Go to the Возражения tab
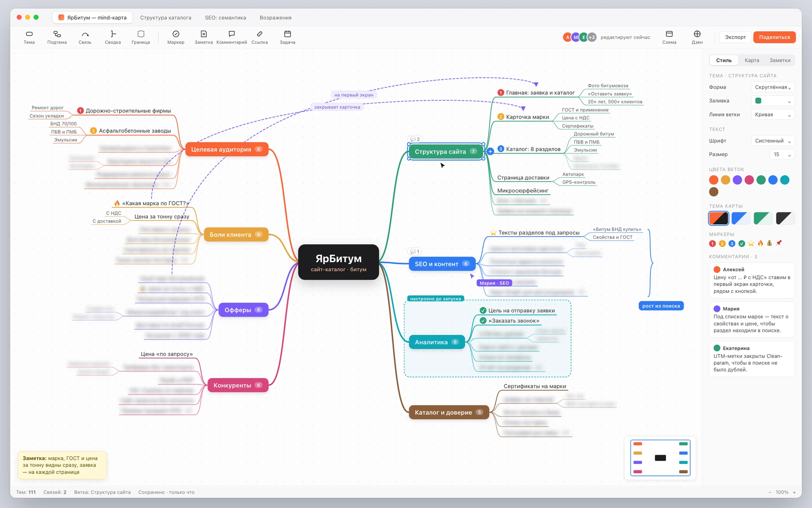This screenshot has width=812, height=508. [275, 17]
